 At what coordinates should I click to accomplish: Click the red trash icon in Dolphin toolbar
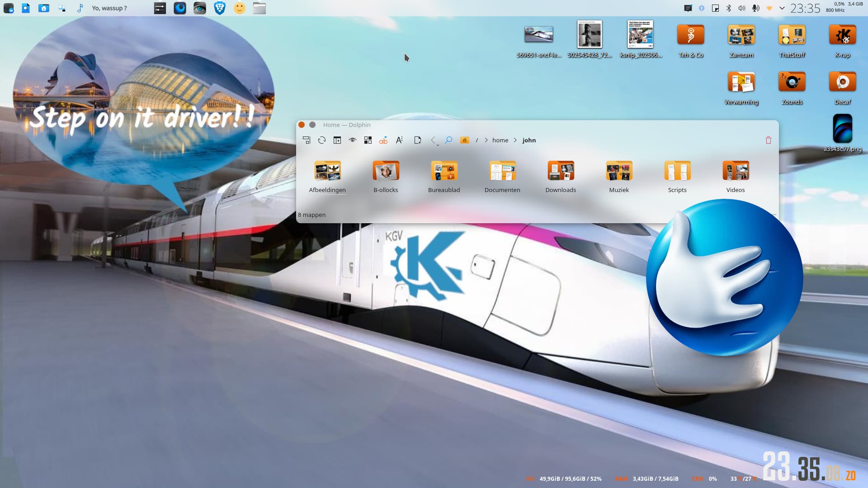(x=769, y=140)
